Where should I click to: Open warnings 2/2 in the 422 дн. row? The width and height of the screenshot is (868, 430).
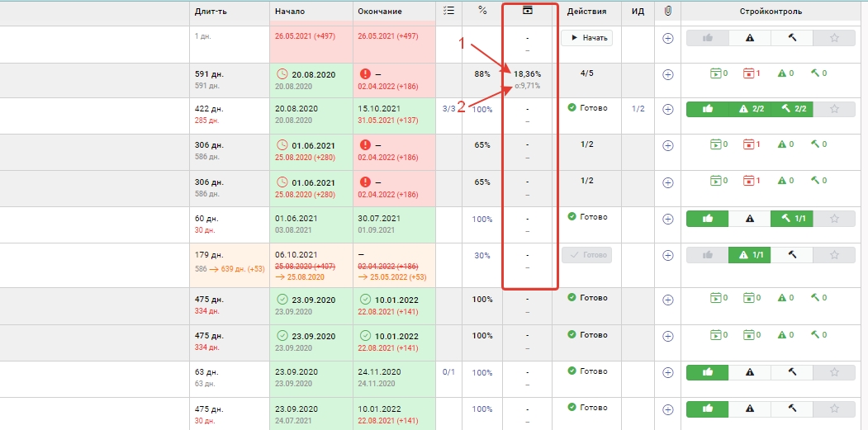point(752,109)
